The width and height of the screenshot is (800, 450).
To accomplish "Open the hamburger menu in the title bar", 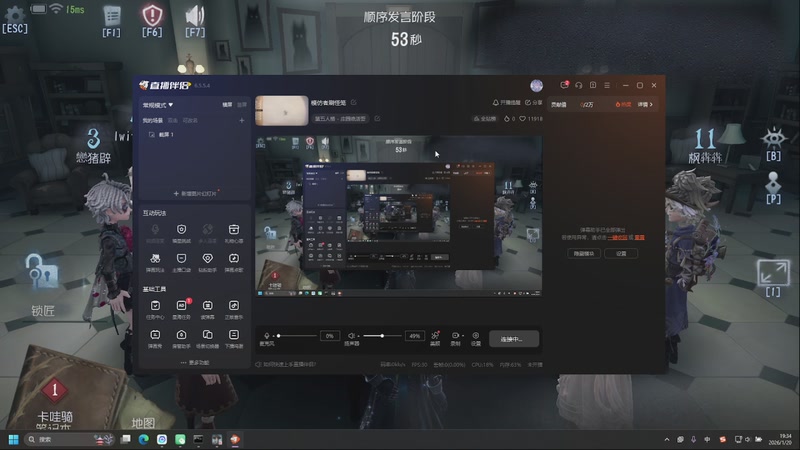I will pos(607,85).
